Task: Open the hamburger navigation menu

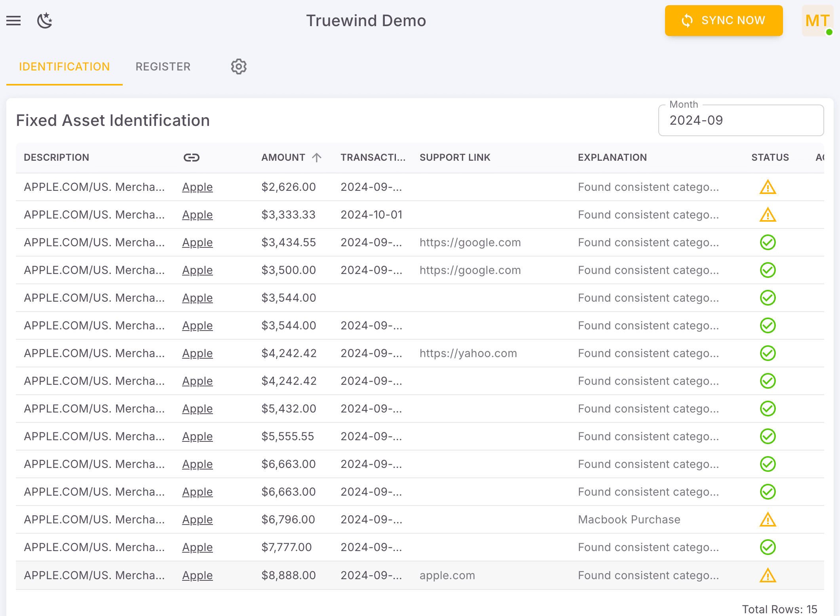Action: [x=13, y=21]
